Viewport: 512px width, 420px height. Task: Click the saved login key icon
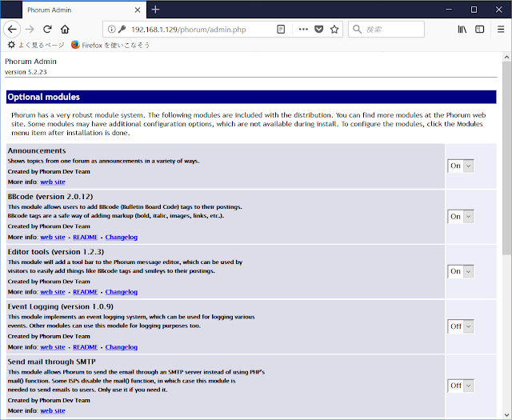[122, 30]
